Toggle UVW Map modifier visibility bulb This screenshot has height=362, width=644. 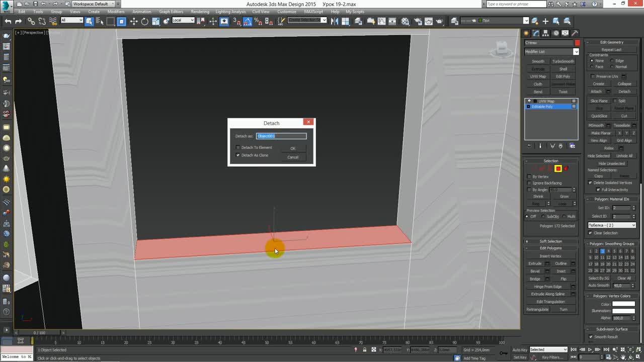(529, 101)
